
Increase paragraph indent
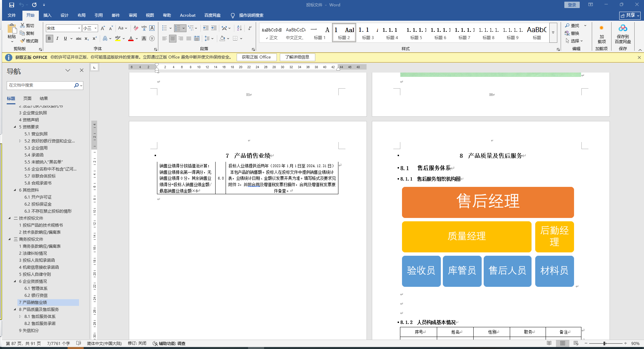tap(214, 28)
